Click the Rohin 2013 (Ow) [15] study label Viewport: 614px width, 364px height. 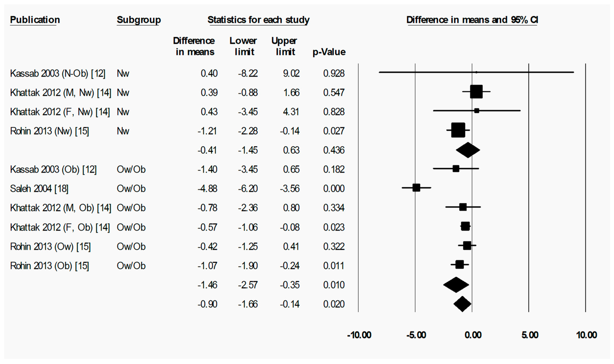click(x=50, y=247)
